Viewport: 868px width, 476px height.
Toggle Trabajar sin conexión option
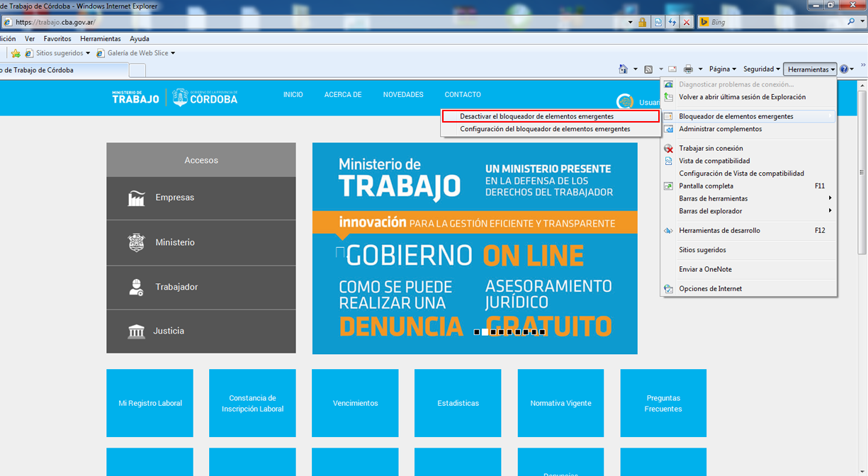[711, 149]
